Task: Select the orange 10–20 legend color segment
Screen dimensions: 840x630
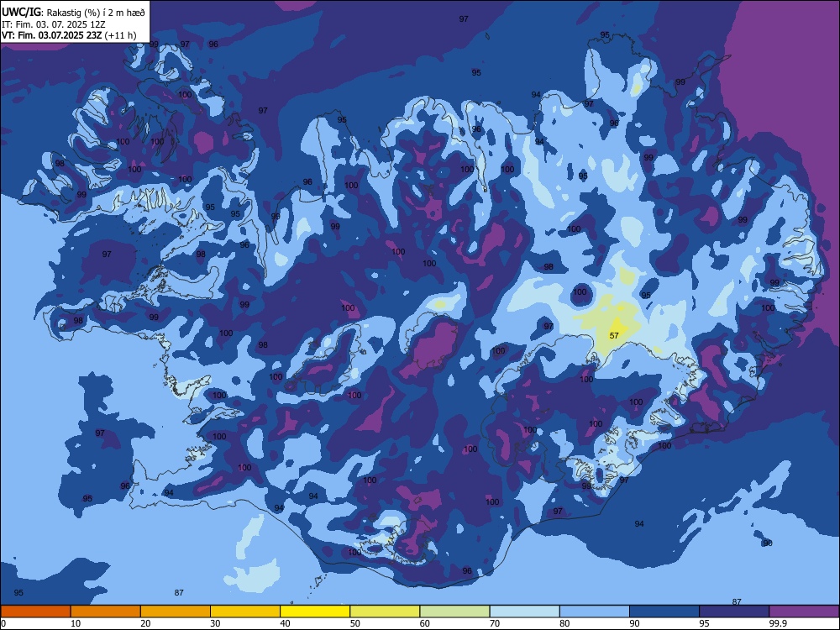Action: 106,612
